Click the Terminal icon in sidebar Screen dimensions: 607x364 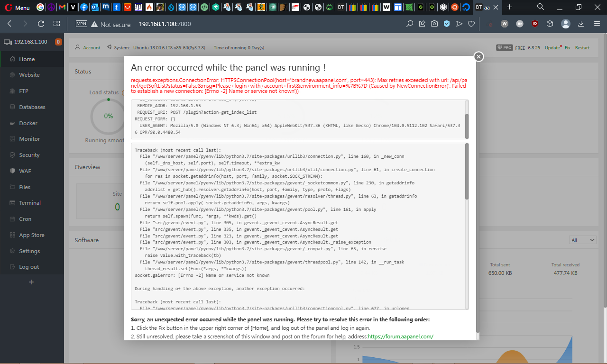(12, 203)
